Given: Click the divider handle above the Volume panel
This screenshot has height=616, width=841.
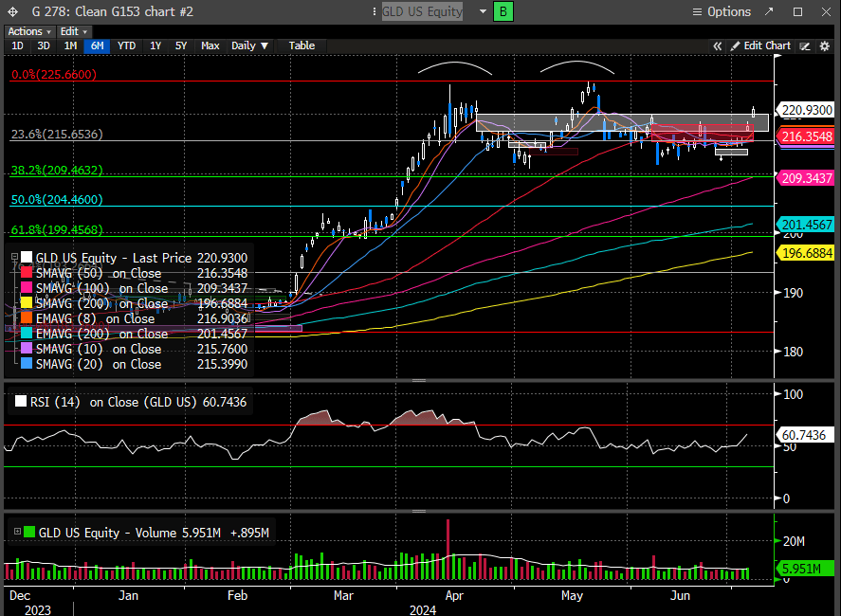Looking at the screenshot, I should [x=419, y=511].
